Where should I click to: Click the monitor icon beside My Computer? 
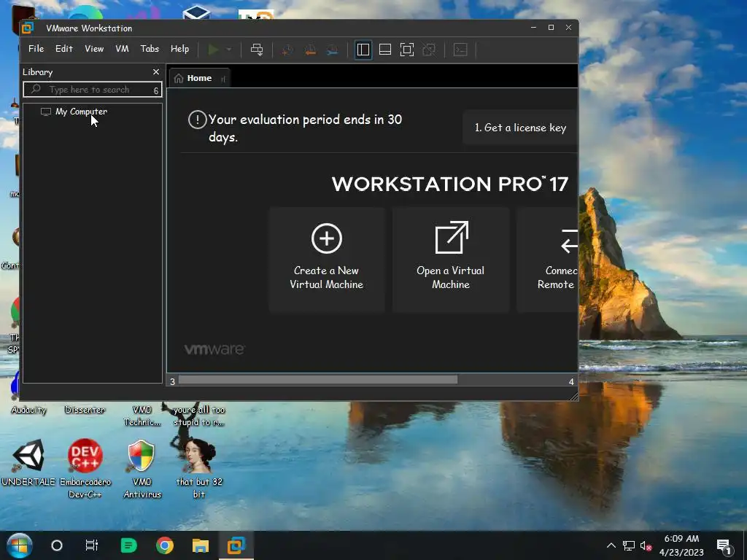coord(46,112)
